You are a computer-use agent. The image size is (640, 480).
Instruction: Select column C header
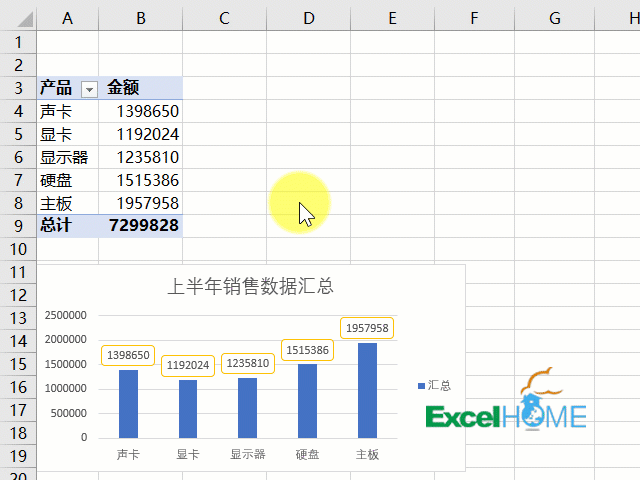(224, 18)
